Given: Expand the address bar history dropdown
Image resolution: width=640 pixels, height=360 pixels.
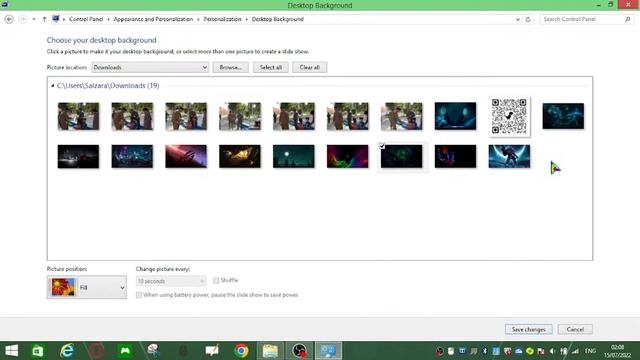Looking at the screenshot, I should click(x=518, y=19).
